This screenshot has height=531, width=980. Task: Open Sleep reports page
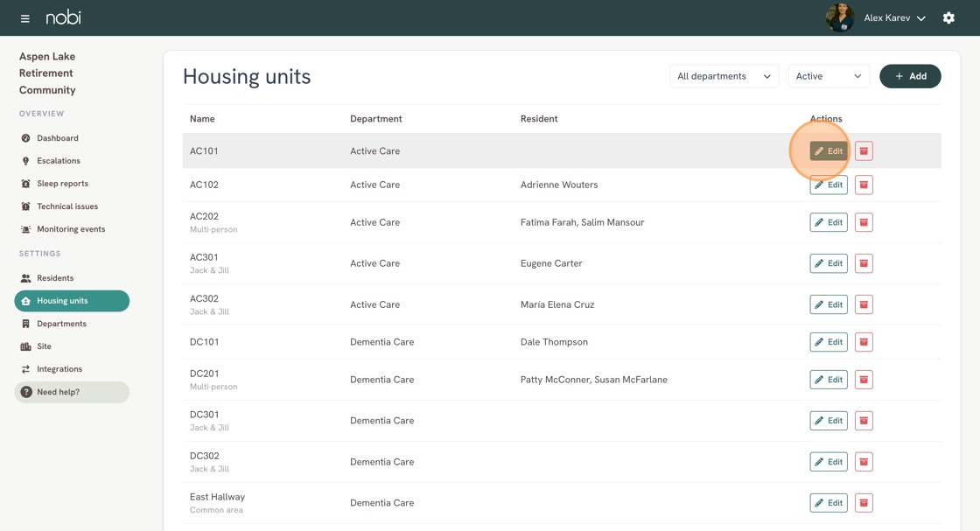coord(62,184)
